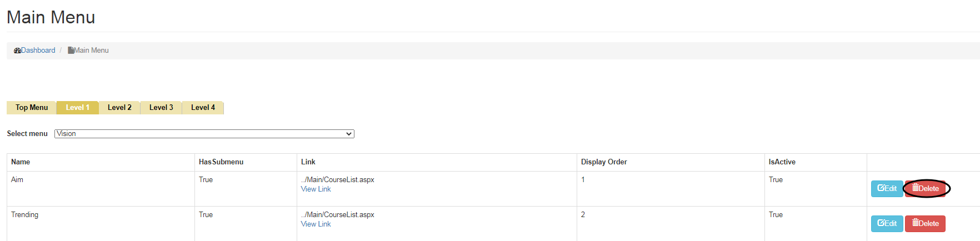Click the Display Order column header
The height and width of the screenshot is (241, 980).
pyautogui.click(x=604, y=162)
